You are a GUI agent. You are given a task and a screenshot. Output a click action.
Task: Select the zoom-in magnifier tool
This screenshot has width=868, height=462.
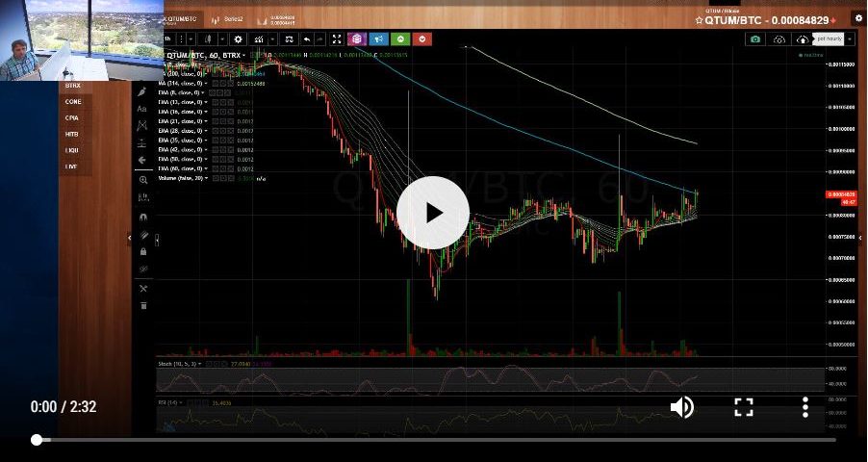143,180
